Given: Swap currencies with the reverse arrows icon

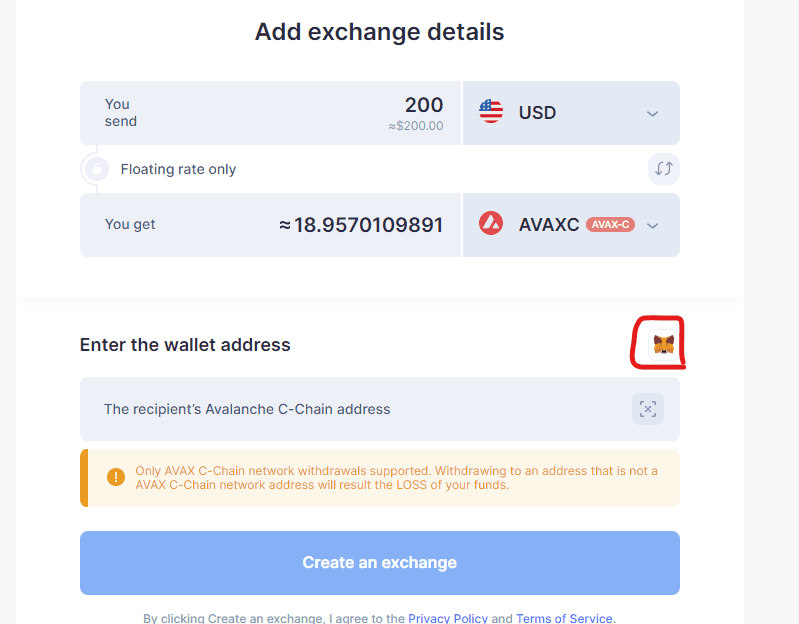Looking at the screenshot, I should [x=663, y=169].
